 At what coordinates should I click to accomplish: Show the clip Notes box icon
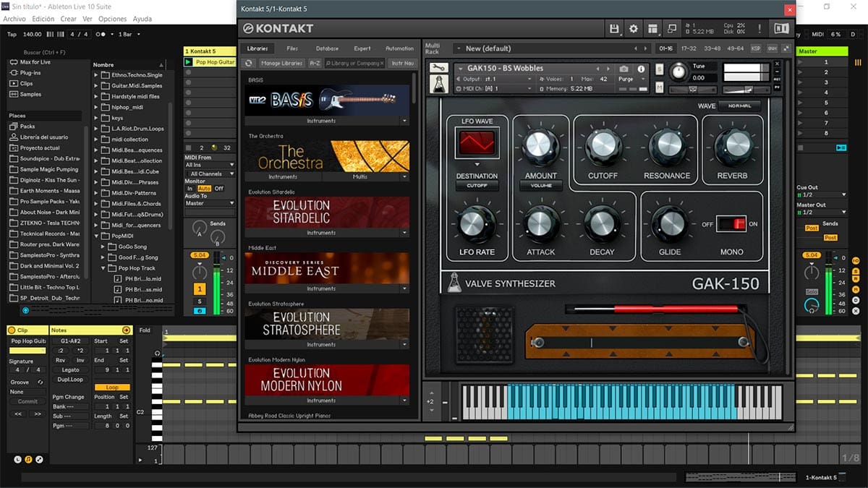pyautogui.click(x=28, y=459)
